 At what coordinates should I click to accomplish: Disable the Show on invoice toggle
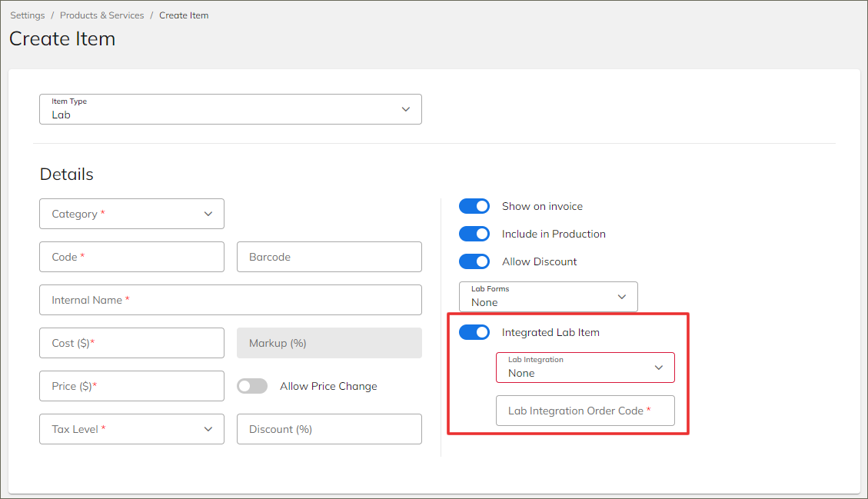[x=474, y=206]
